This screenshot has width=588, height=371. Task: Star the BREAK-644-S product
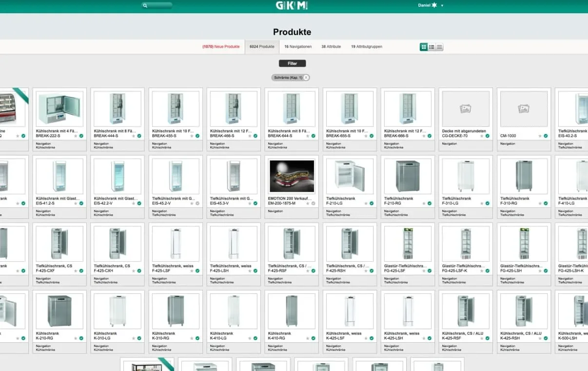click(x=308, y=136)
